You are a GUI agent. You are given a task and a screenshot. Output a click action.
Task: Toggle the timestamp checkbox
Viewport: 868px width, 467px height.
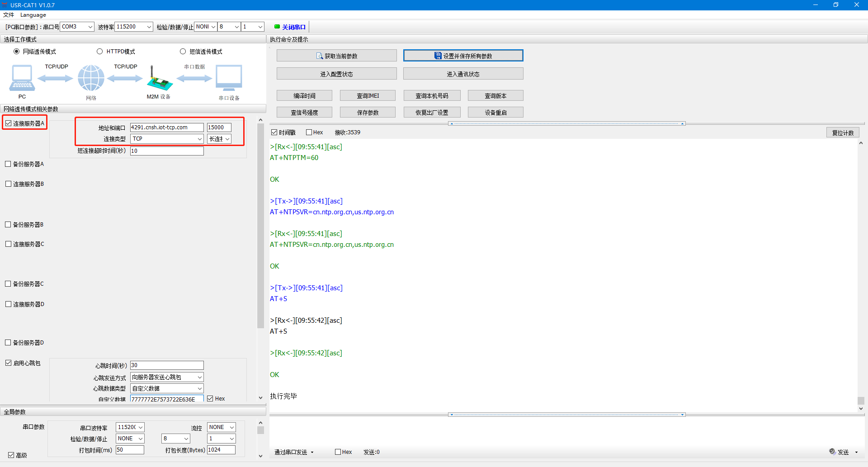(274, 132)
